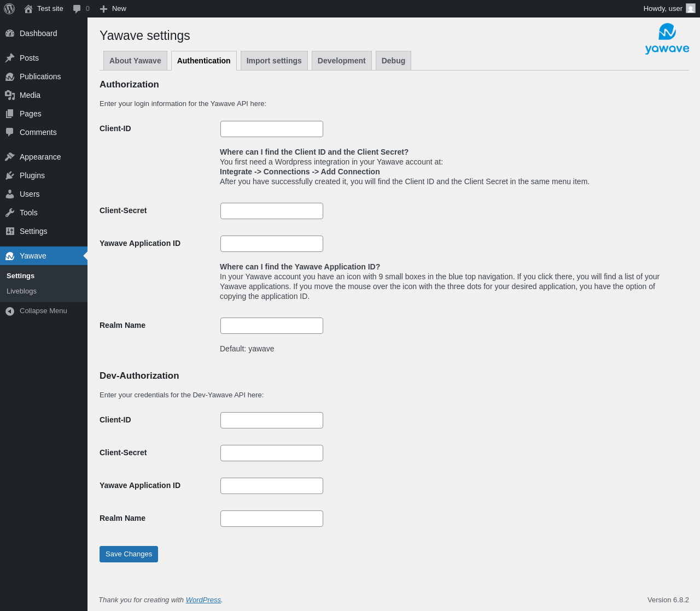Focus the Dev-Authorization Client-Secret field

pyautogui.click(x=272, y=453)
